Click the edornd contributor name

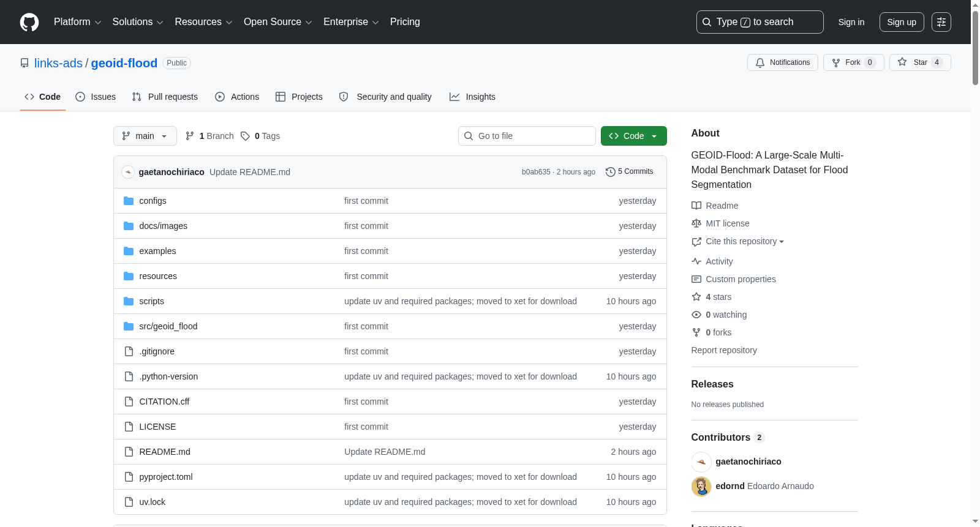[730, 486]
